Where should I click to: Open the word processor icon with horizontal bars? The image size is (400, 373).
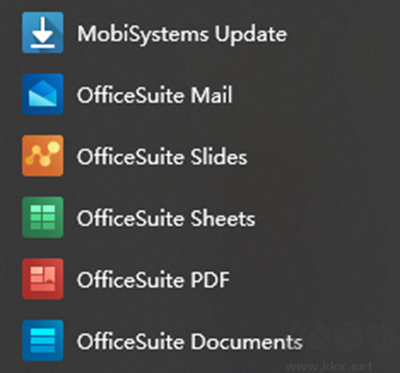(43, 341)
